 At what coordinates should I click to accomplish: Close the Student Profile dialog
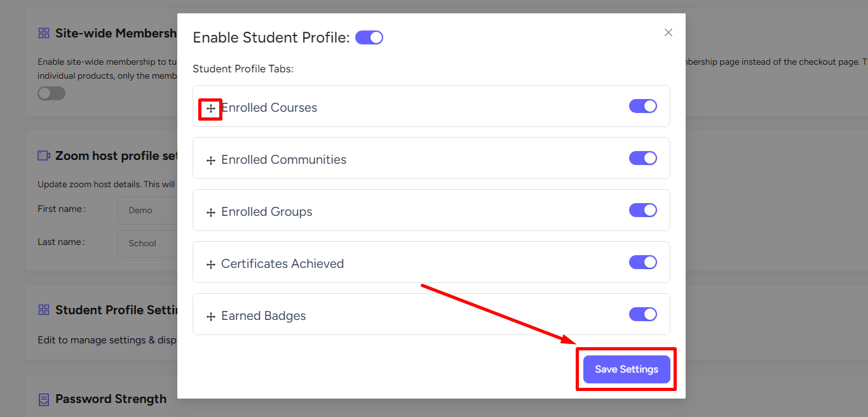coord(668,32)
